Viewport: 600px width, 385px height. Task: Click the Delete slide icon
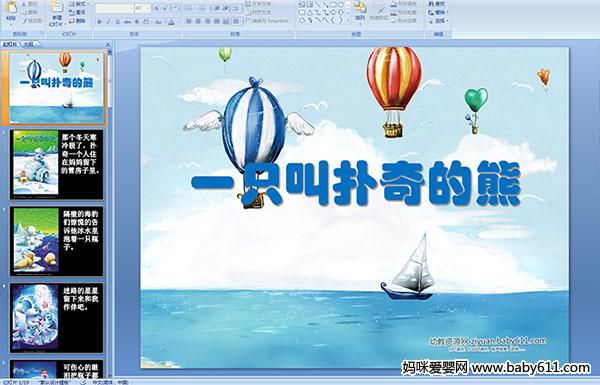coord(78,21)
